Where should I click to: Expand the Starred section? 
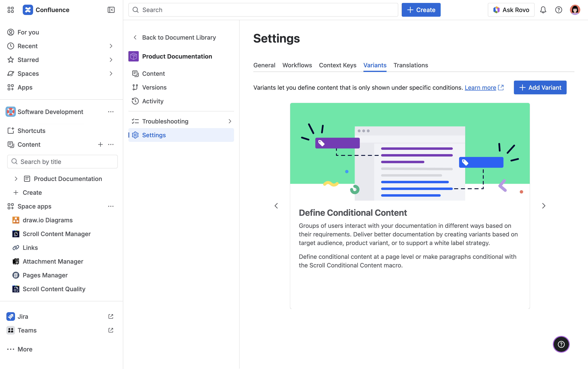coord(111,60)
